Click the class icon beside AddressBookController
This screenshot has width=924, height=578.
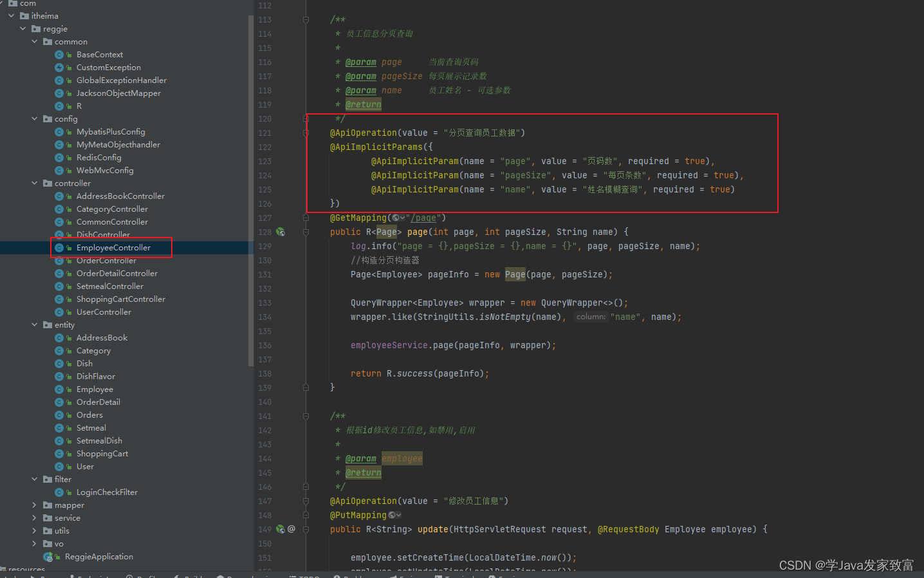pos(59,196)
